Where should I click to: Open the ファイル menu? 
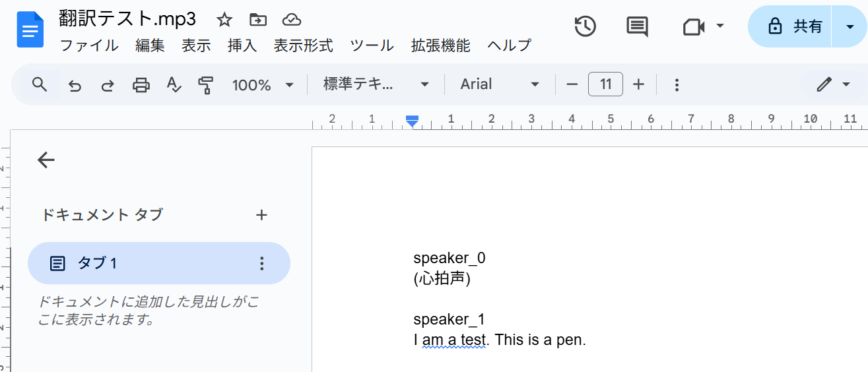(x=89, y=46)
